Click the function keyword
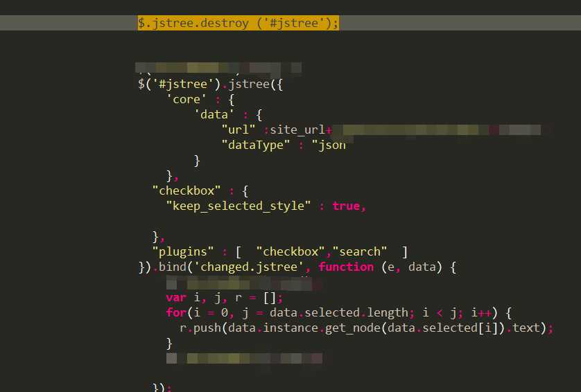Image resolution: width=581 pixels, height=392 pixels. (x=346, y=267)
